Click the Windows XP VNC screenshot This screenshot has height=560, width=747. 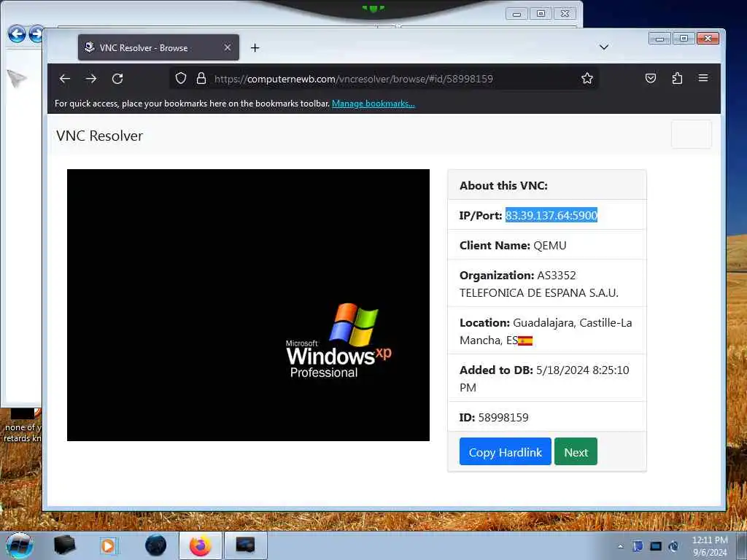click(248, 306)
